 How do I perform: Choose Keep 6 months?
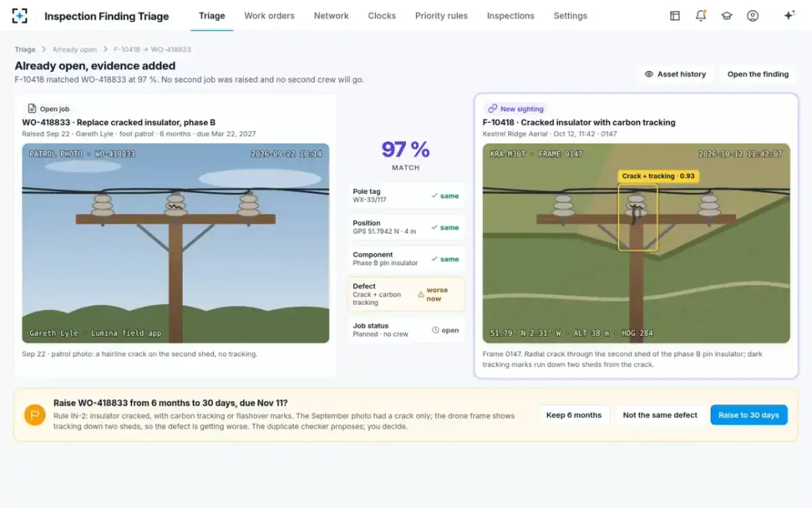click(x=574, y=415)
